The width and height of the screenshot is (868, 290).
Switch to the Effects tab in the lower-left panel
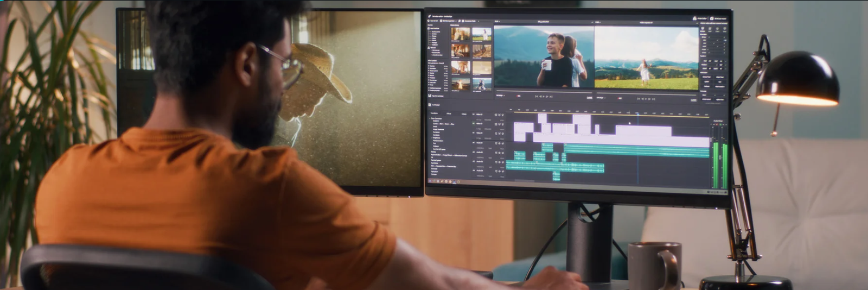tap(449, 114)
